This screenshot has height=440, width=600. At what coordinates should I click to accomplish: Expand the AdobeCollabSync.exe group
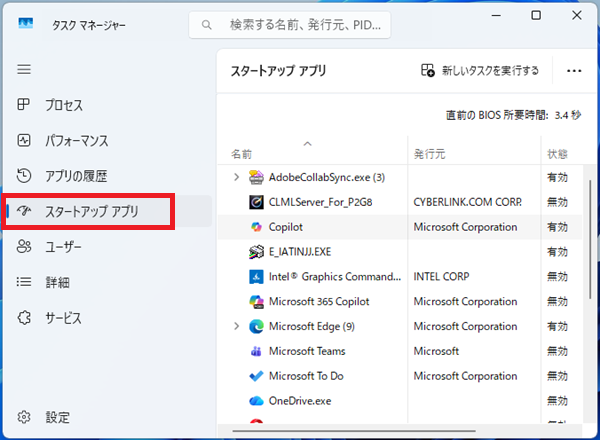tap(236, 177)
